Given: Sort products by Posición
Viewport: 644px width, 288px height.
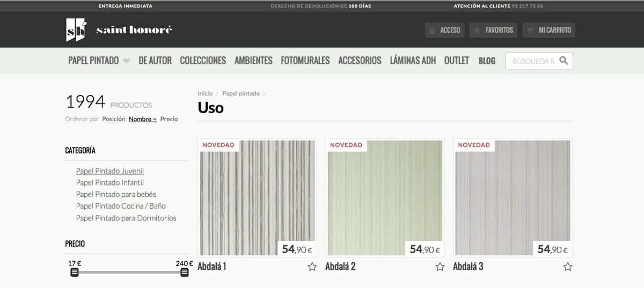Looking at the screenshot, I should pos(113,119).
